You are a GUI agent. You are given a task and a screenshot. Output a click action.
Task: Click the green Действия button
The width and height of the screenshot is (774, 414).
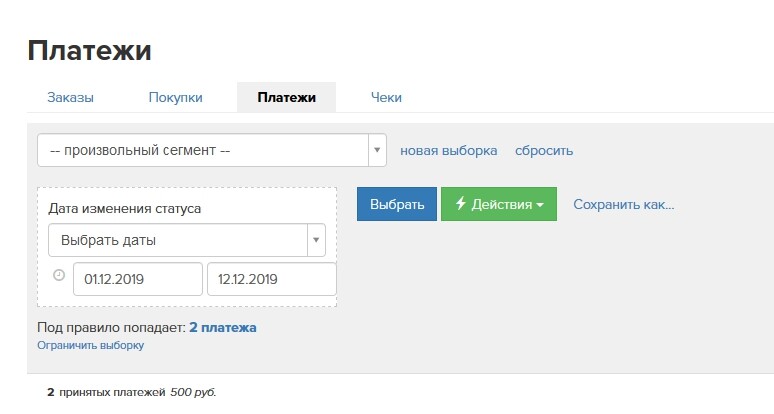(499, 204)
